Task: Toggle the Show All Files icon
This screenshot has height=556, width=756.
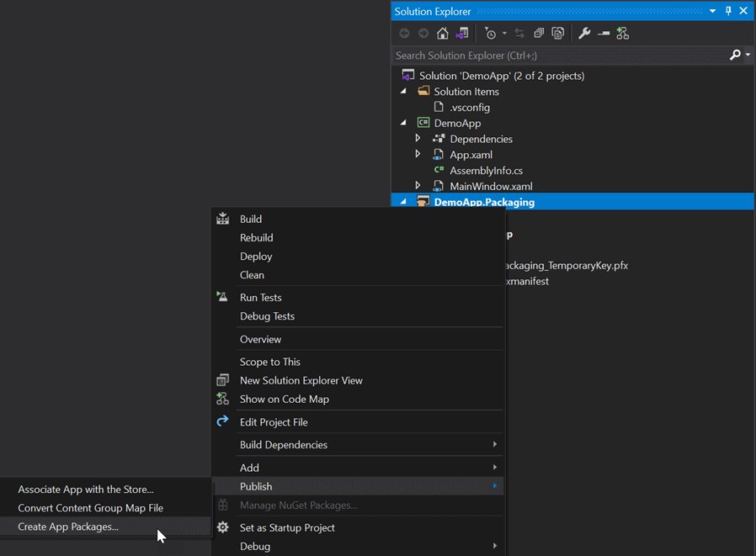Action: pyautogui.click(x=557, y=34)
